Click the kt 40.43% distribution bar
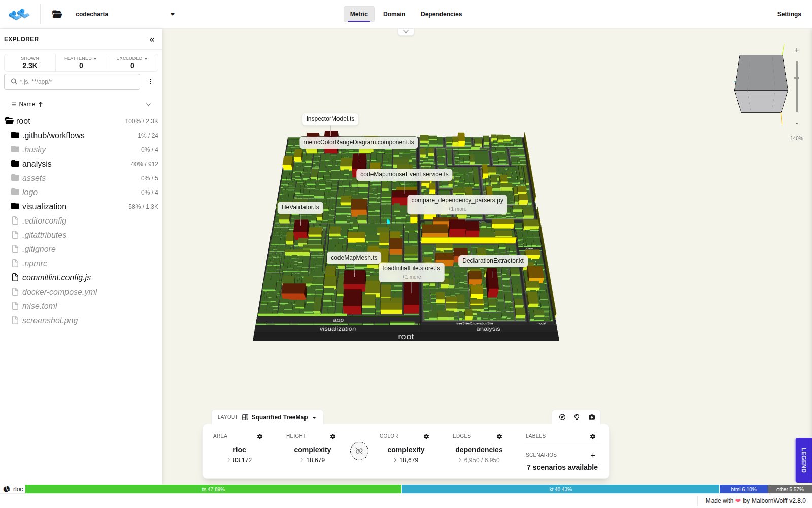Viewport: 812px width, 508px height. [560, 489]
